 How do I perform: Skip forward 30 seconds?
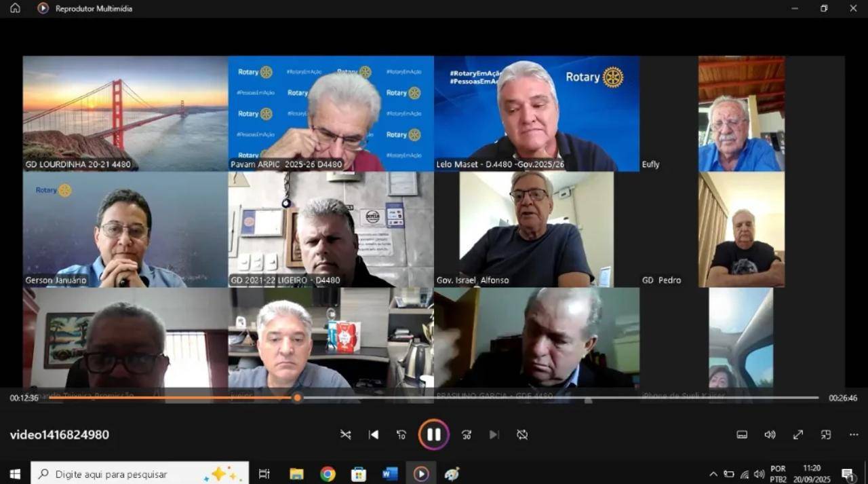tap(467, 434)
